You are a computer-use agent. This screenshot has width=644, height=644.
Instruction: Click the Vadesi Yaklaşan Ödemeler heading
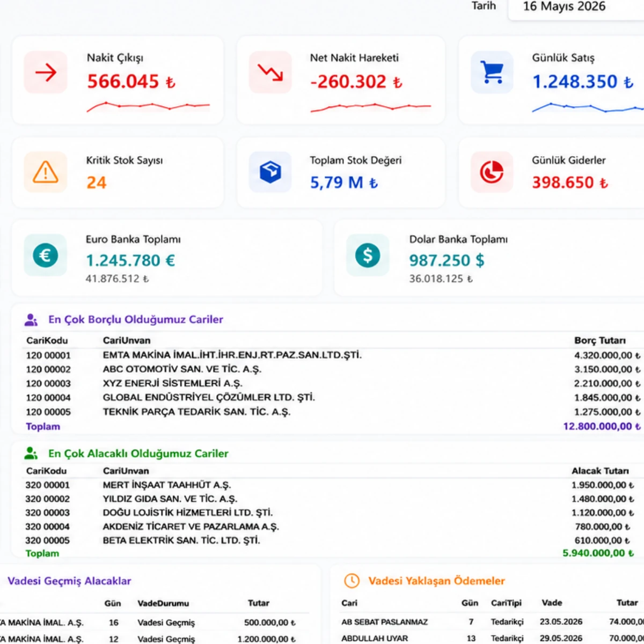pyautogui.click(x=436, y=581)
